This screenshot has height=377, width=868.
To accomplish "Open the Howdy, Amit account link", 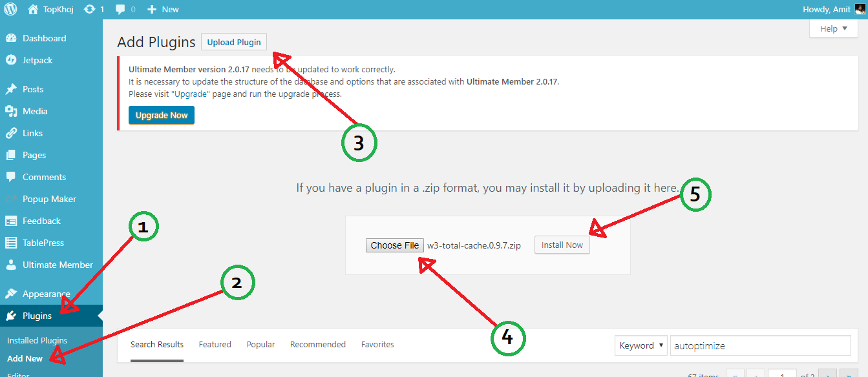I will coord(827,9).
